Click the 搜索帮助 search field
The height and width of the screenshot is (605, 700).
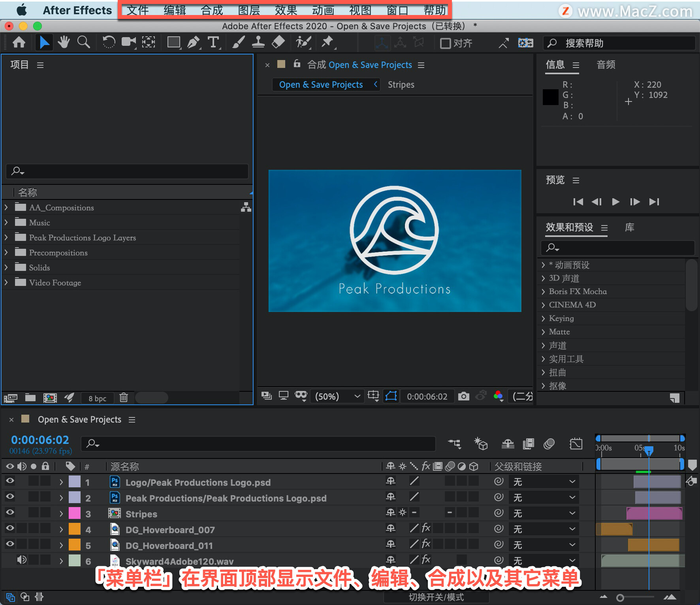tap(620, 43)
